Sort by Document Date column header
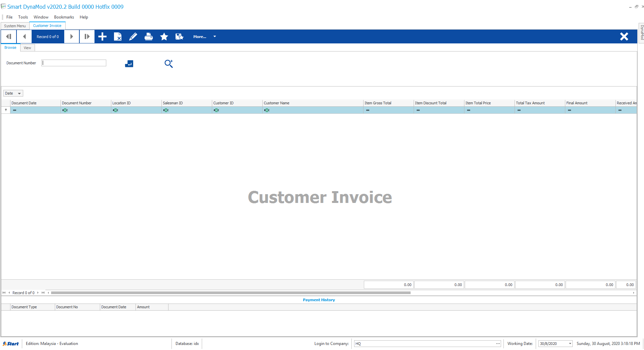The height and width of the screenshot is (350, 644). coord(35,103)
